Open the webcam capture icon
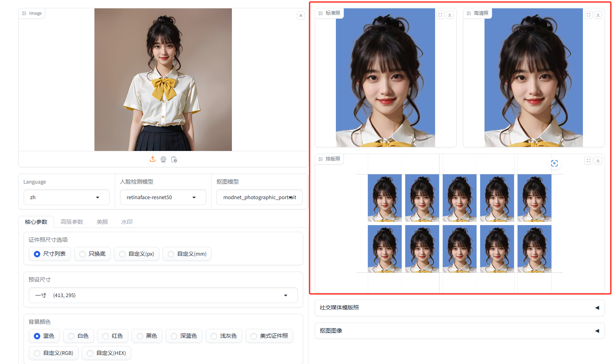Screen dimensions: 612x364 tap(163, 159)
